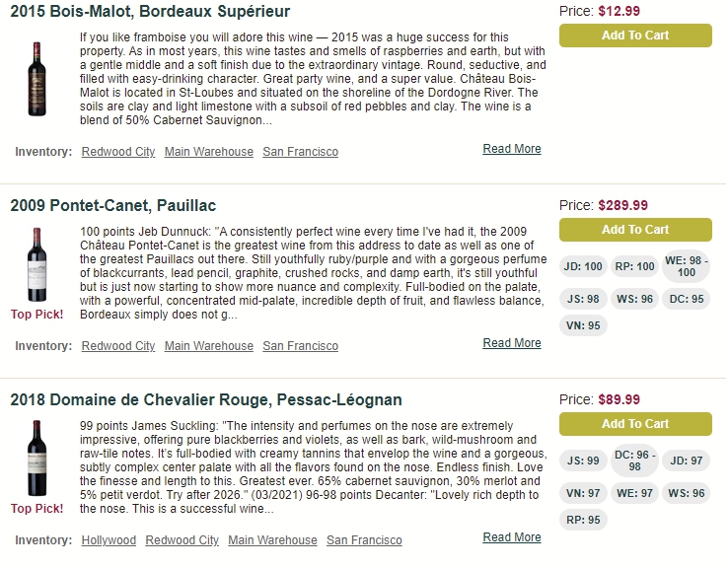Viewport: 728px width, 568px height.
Task: Open the 2009 Pontet-Canet, Pauillac title
Action: click(x=113, y=205)
